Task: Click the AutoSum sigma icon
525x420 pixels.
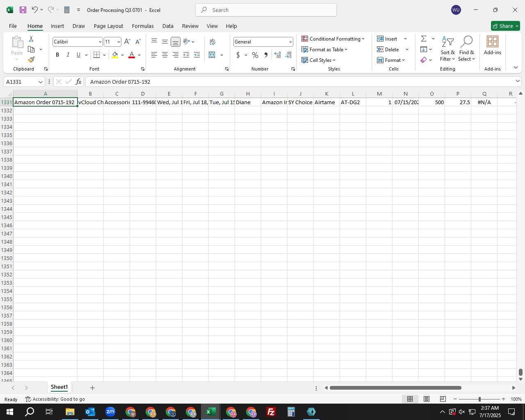Action: pyautogui.click(x=424, y=39)
